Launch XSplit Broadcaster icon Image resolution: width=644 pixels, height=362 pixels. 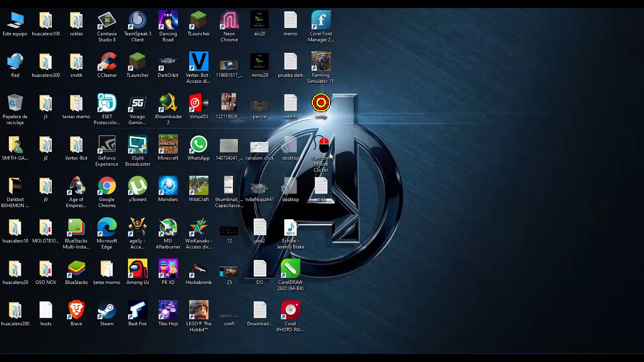point(137,151)
